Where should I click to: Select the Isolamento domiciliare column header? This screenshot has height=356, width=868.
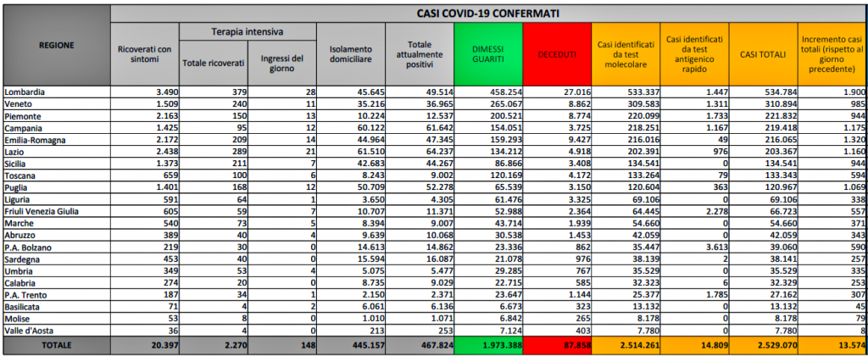[349, 54]
